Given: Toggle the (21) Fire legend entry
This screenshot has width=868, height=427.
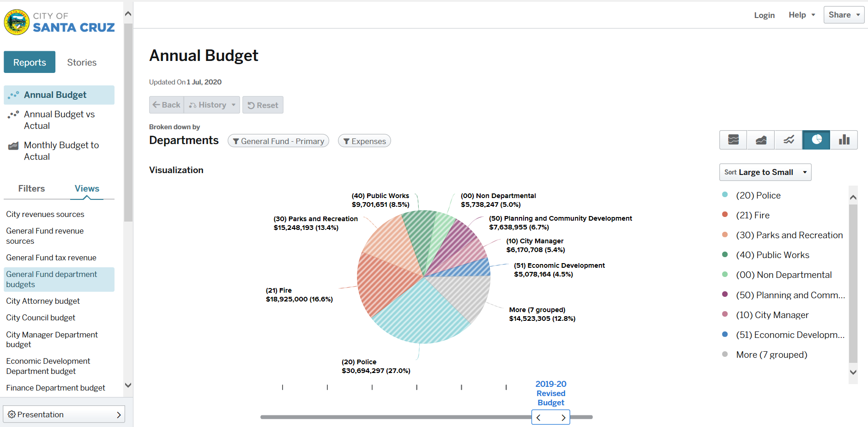Looking at the screenshot, I should click(x=753, y=215).
